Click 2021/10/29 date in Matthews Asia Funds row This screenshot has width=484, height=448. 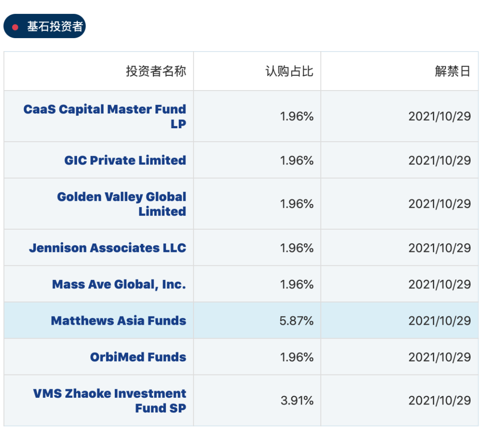click(440, 321)
